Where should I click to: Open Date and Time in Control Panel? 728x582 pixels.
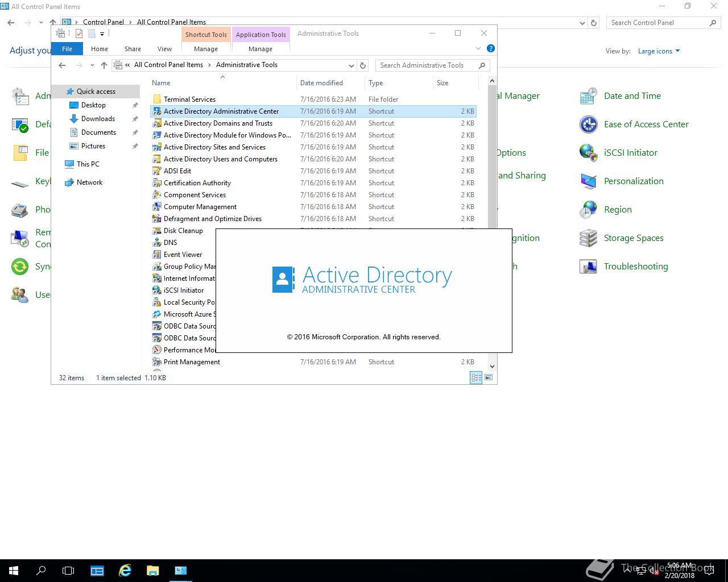[589, 96]
